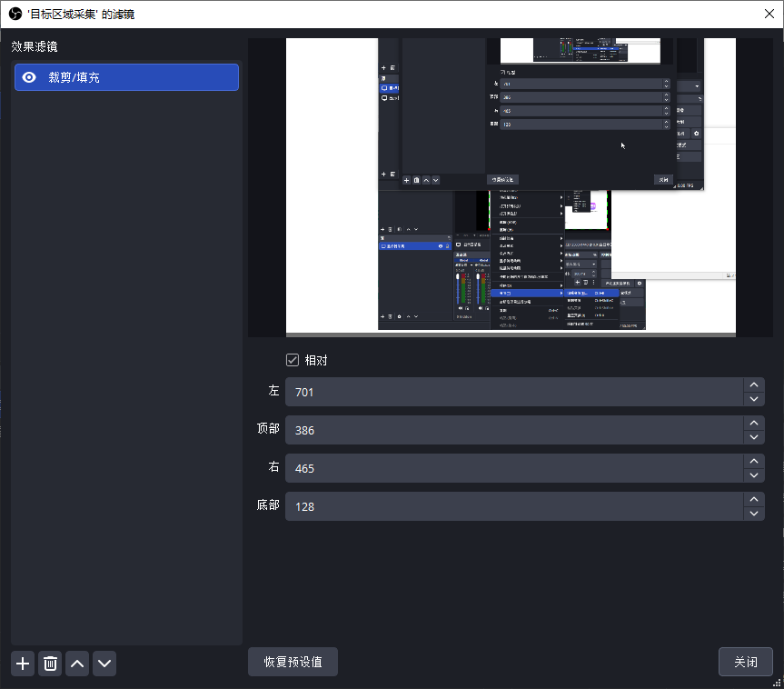Decrease the 左 crop value
The height and width of the screenshot is (689, 784).
754,399
